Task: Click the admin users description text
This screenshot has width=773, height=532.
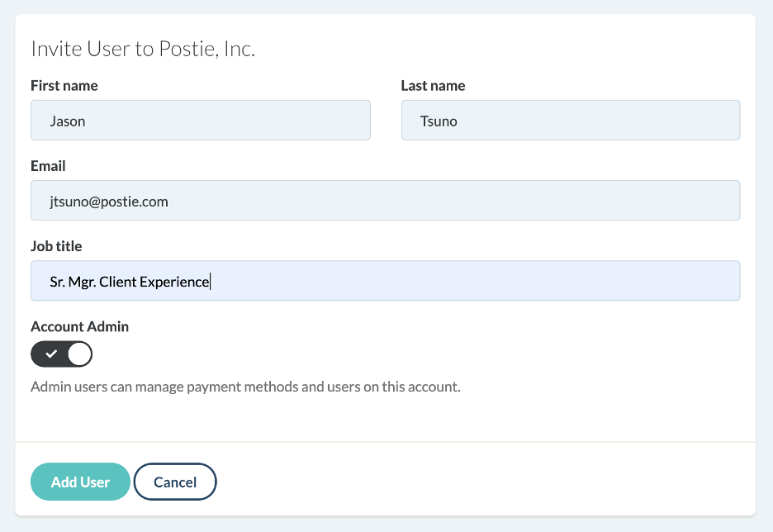Action: [x=245, y=387]
